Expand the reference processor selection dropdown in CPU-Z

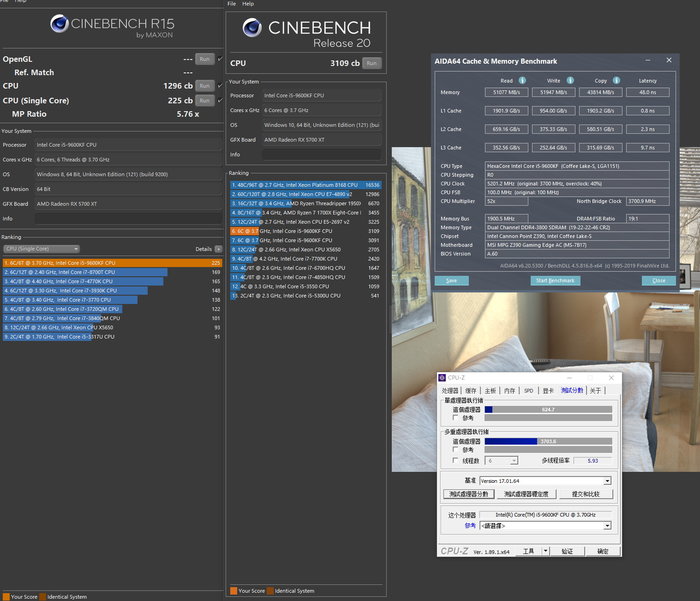point(607,525)
